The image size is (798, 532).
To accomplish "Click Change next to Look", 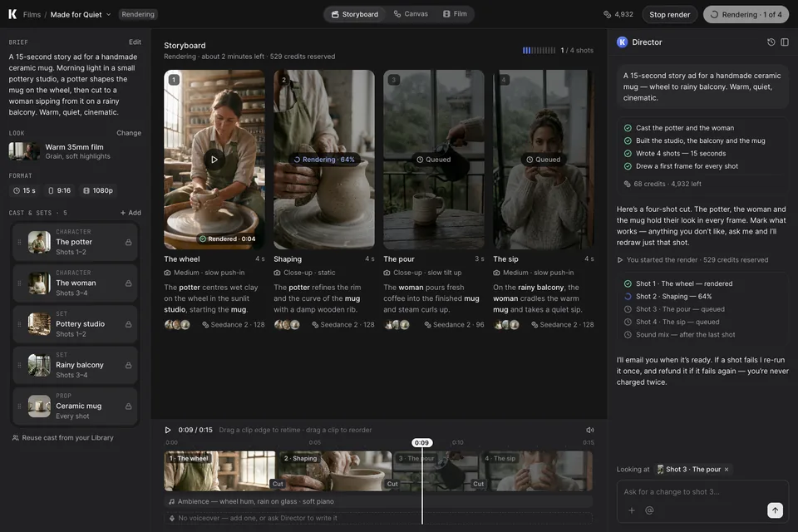I will point(129,133).
